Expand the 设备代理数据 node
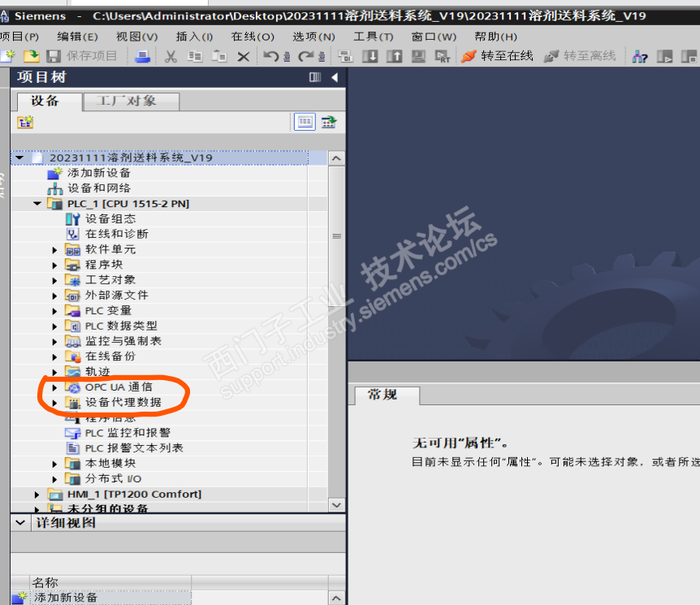Viewport: 700px width, 605px height. 55,403
